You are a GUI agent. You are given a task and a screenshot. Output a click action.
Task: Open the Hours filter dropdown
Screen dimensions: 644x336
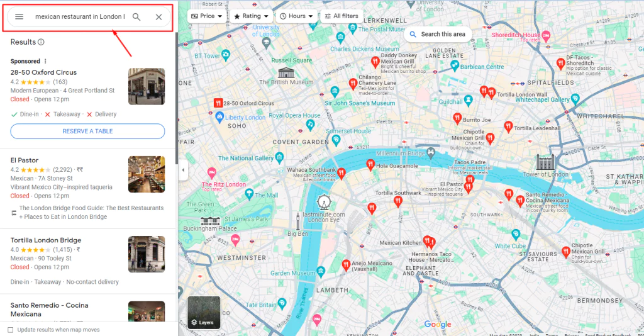pyautogui.click(x=296, y=16)
